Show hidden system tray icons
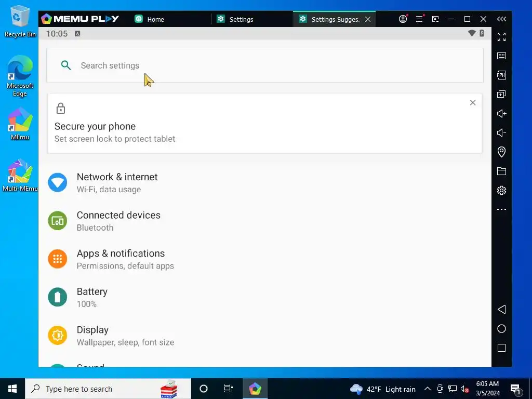The width and height of the screenshot is (532, 399). (x=428, y=389)
